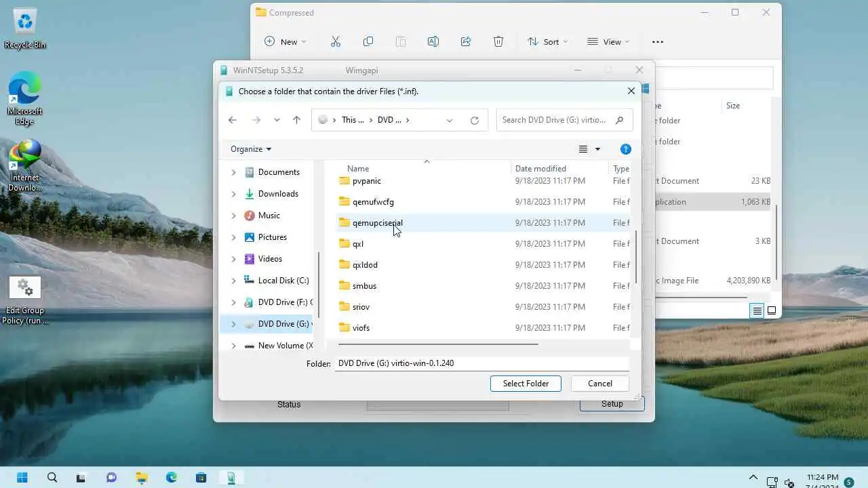Sort files by the Name column header

pos(358,169)
